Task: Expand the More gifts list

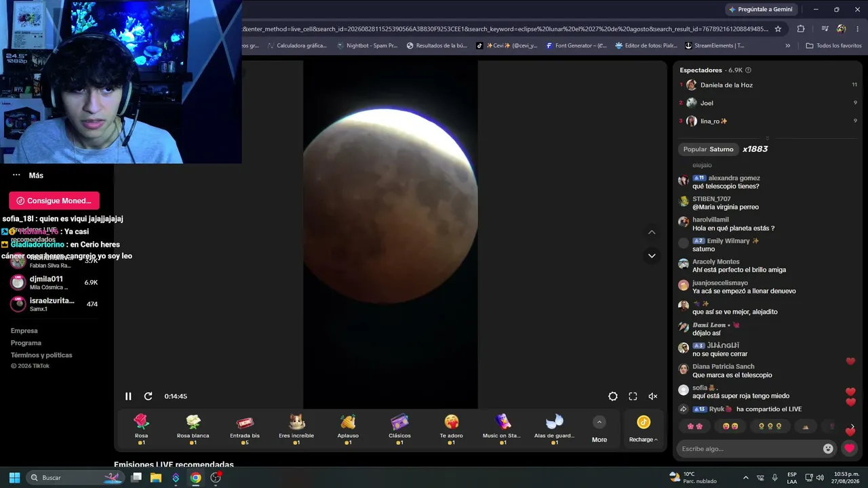Action: click(599, 430)
